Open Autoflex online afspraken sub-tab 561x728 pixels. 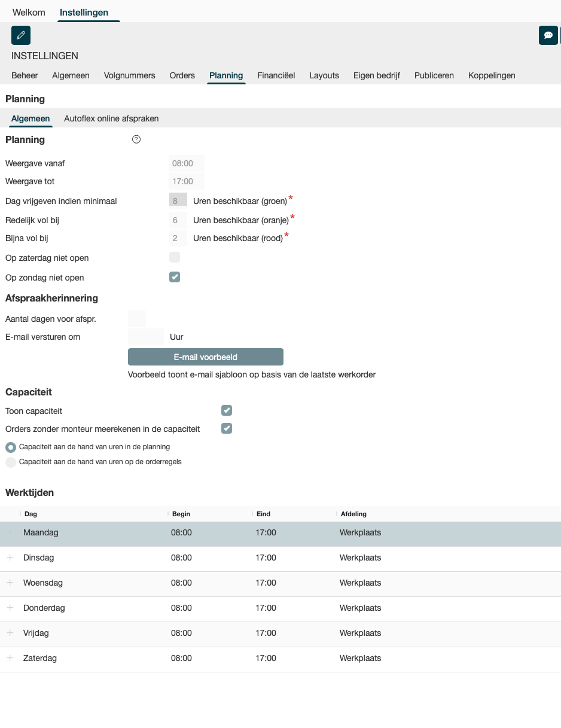click(111, 118)
